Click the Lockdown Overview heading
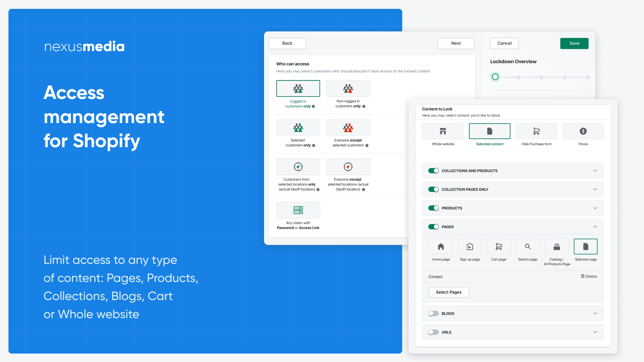644x362 pixels. [513, 62]
